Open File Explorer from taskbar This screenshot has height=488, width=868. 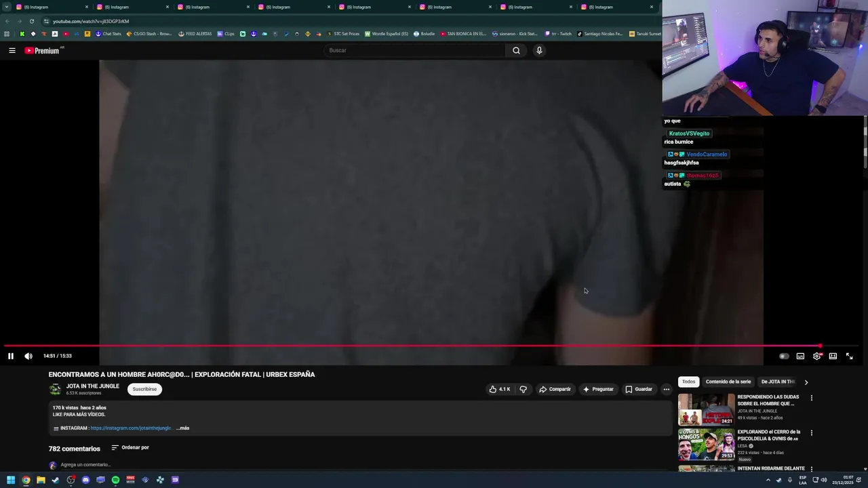pyautogui.click(x=41, y=480)
